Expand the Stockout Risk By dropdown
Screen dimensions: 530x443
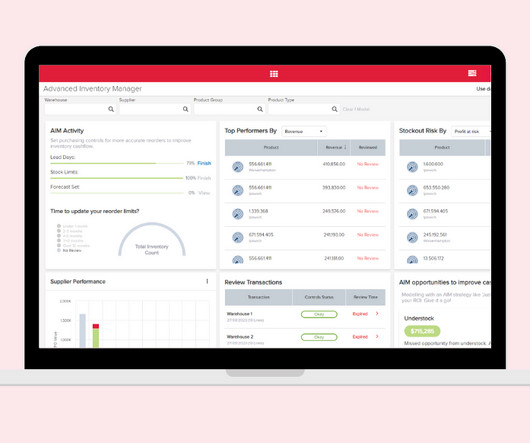click(471, 131)
